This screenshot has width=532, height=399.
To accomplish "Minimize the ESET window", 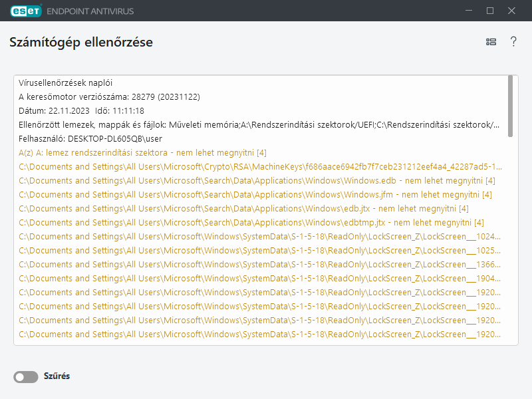I will click(x=469, y=11).
